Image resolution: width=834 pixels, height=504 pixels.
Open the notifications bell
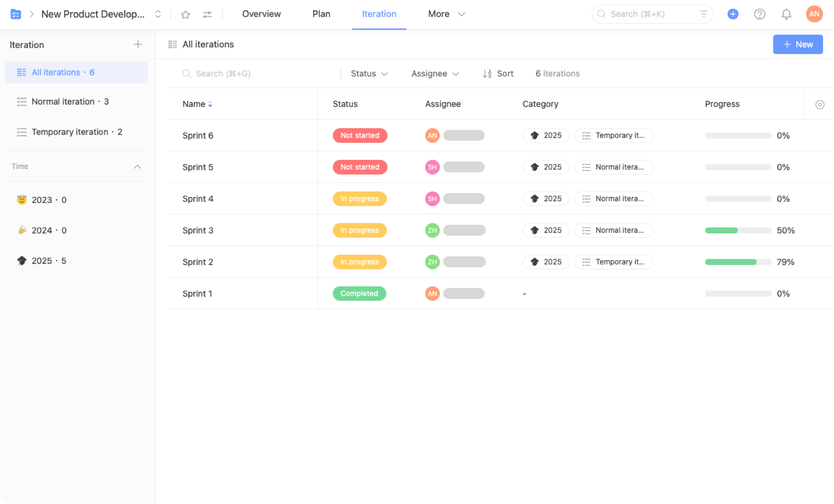click(x=787, y=14)
